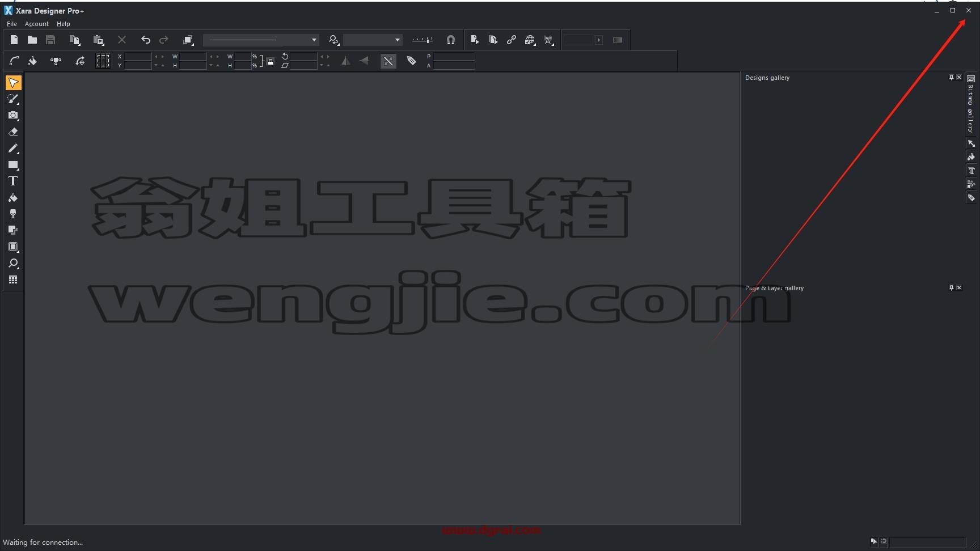Pin the Page & Layer gallery panel
Viewport: 980px width, 551px height.
[951, 288]
